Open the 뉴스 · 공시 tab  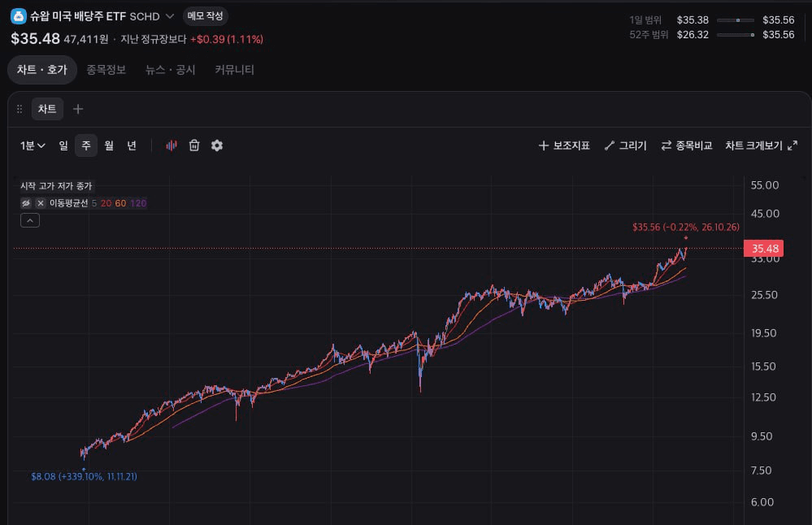click(x=171, y=70)
